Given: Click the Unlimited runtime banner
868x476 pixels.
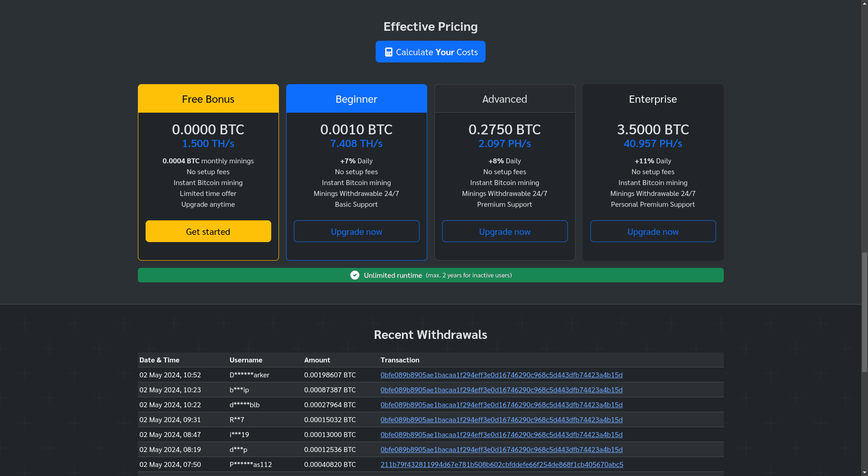Looking at the screenshot, I should point(430,275).
